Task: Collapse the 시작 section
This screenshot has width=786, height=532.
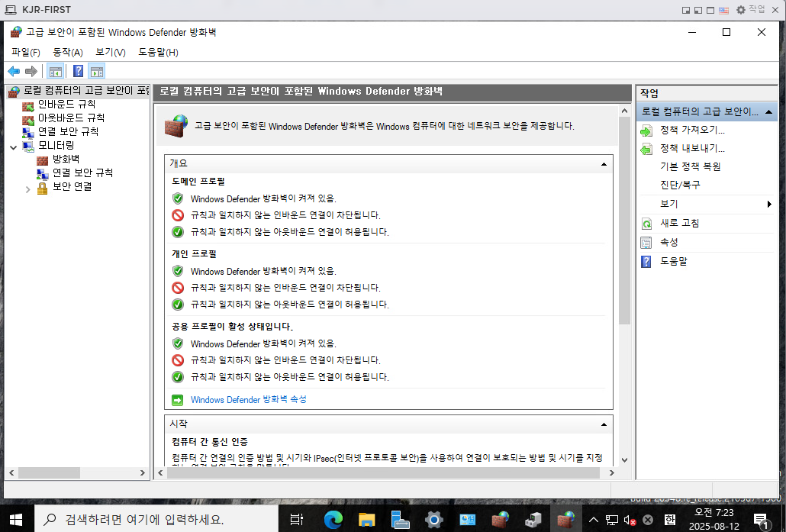Action: tap(604, 424)
